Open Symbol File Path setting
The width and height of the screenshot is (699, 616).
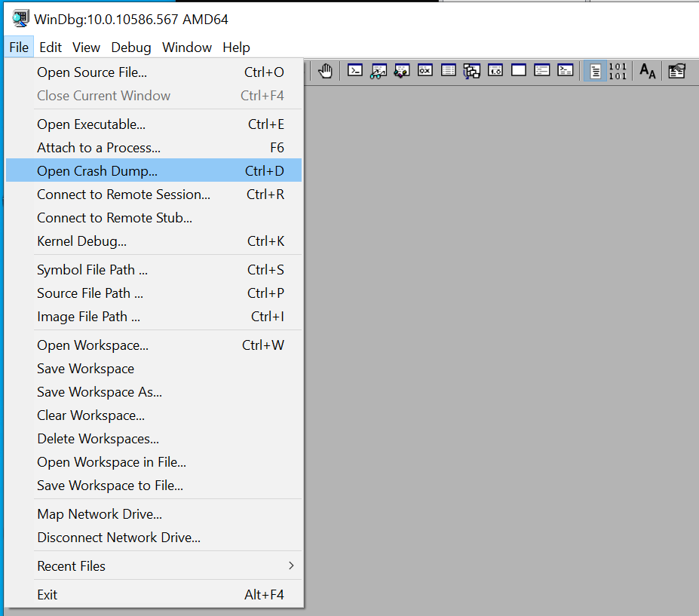154,270
